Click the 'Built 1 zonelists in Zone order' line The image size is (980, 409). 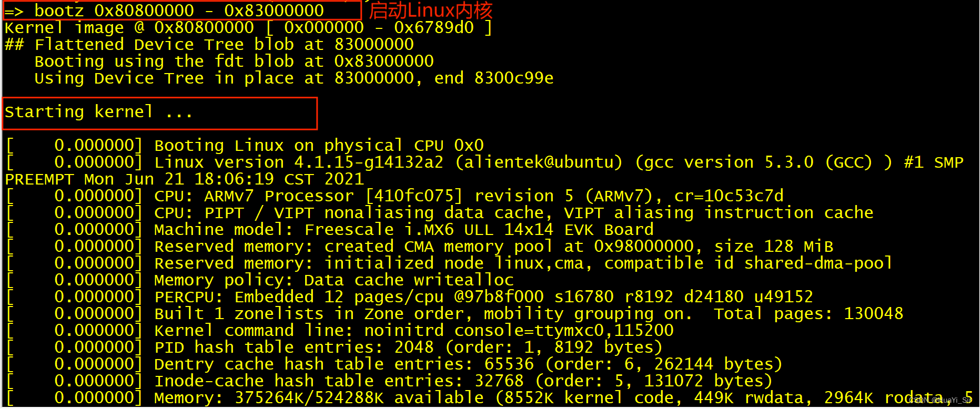454,313
